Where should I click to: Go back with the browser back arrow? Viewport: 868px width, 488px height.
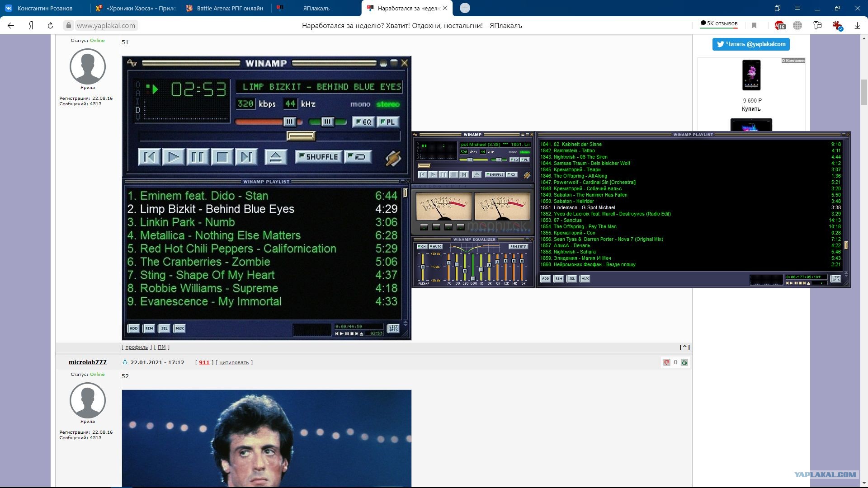pos(11,26)
